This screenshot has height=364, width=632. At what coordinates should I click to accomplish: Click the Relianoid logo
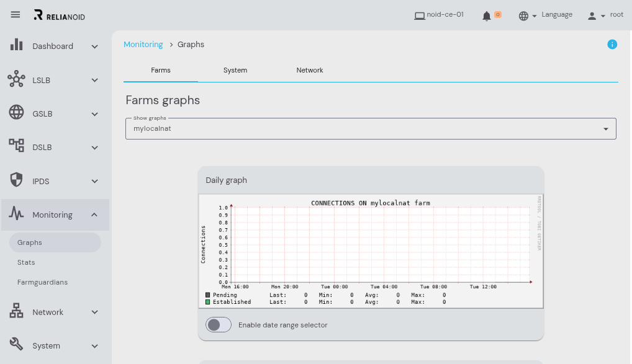tap(59, 15)
